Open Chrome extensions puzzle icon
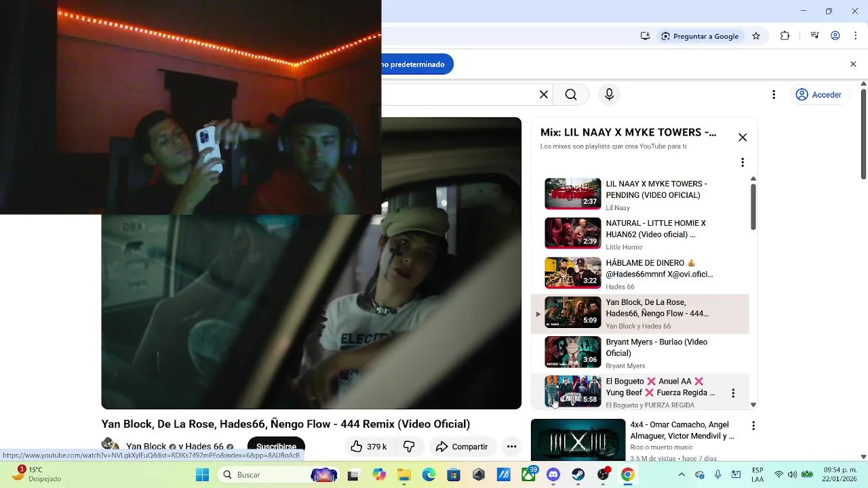 click(785, 36)
